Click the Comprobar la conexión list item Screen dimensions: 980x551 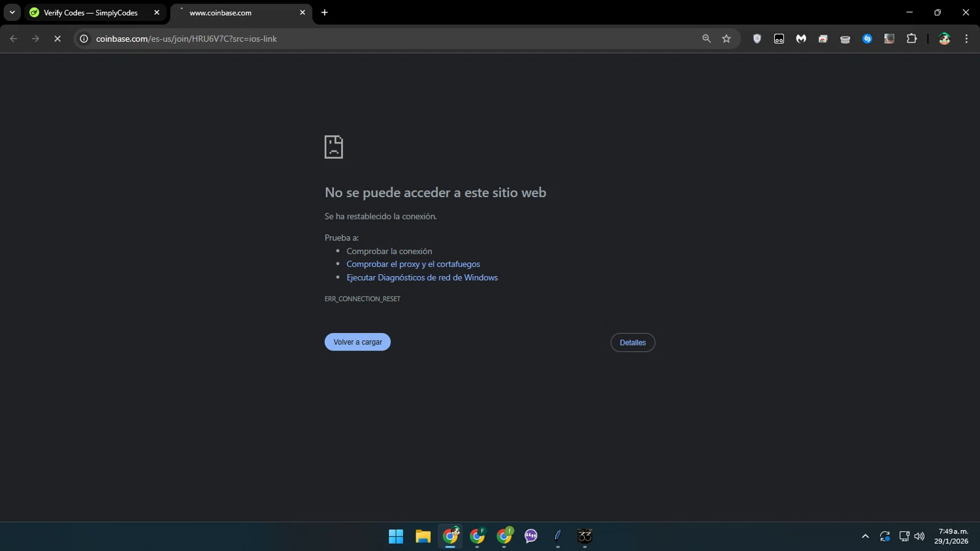tap(389, 251)
